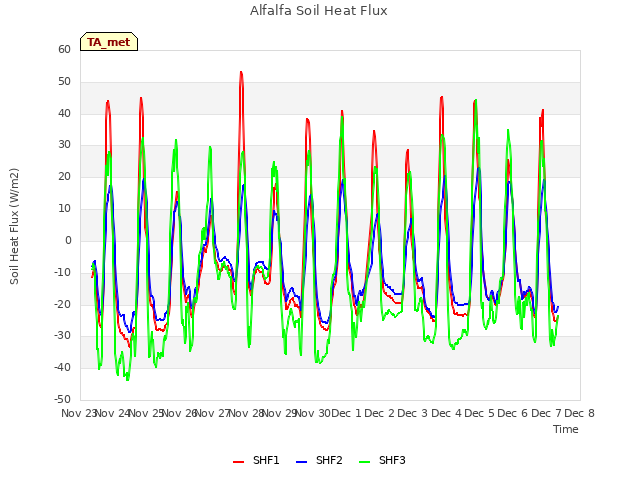Click the Time axis label
This screenshot has width=640, height=480.
point(566,429)
